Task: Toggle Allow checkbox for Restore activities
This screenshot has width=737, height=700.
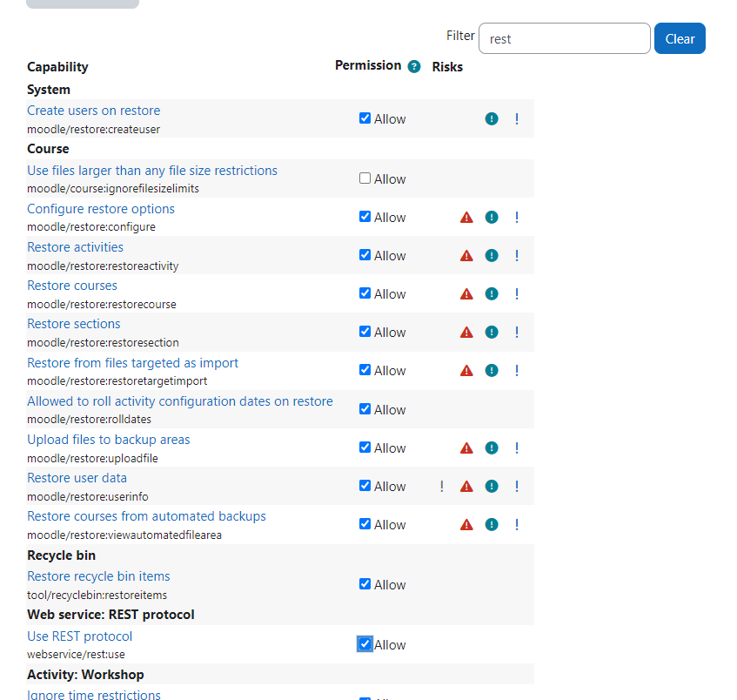Action: 365,255
